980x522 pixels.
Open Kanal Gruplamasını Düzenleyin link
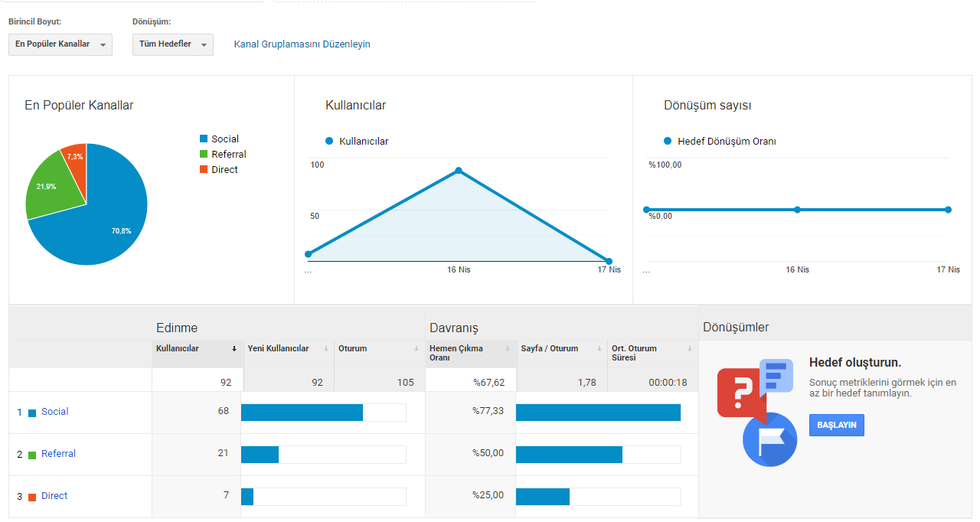click(302, 44)
